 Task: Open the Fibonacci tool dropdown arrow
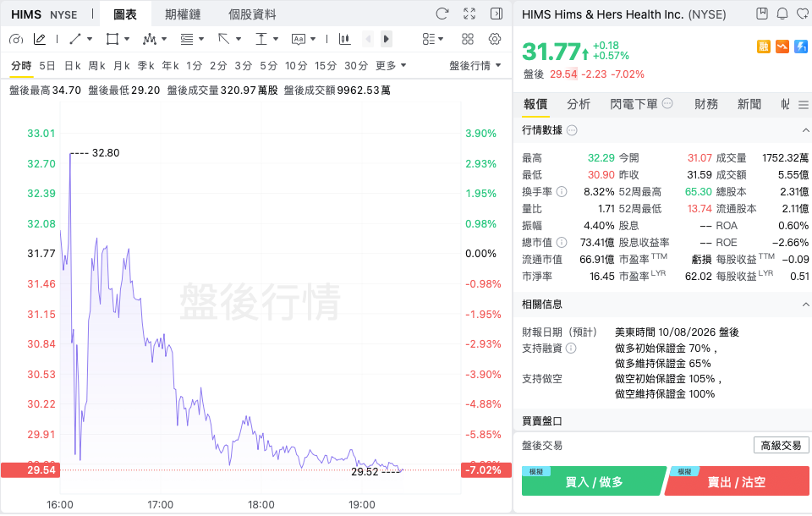tap(201, 39)
